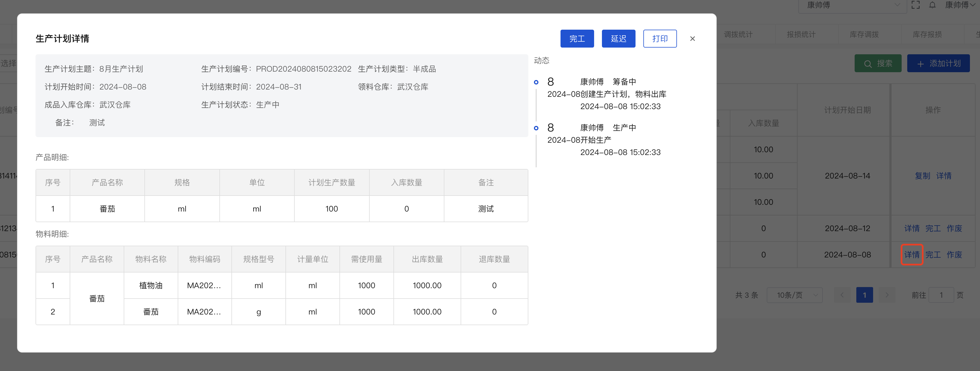Switch to the 调拨统计 tab
The height and width of the screenshot is (371, 980).
pyautogui.click(x=738, y=35)
